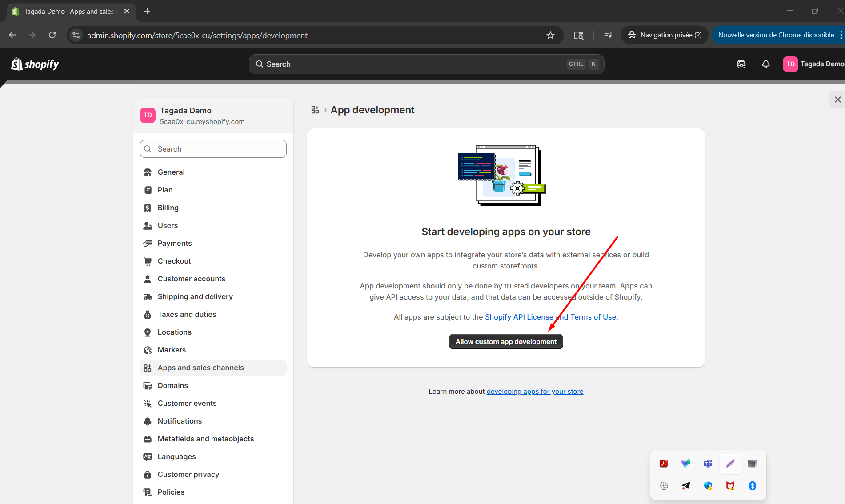The image size is (845, 504).
Task: Open the Tagada Demo account menu
Action: (x=813, y=64)
